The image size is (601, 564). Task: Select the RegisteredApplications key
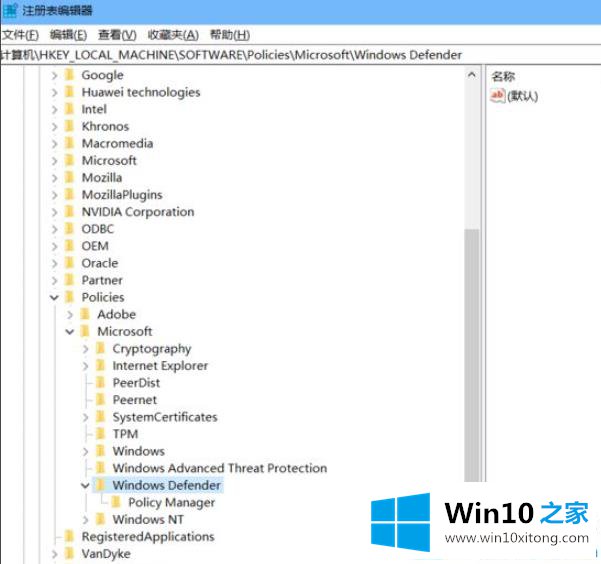148,537
